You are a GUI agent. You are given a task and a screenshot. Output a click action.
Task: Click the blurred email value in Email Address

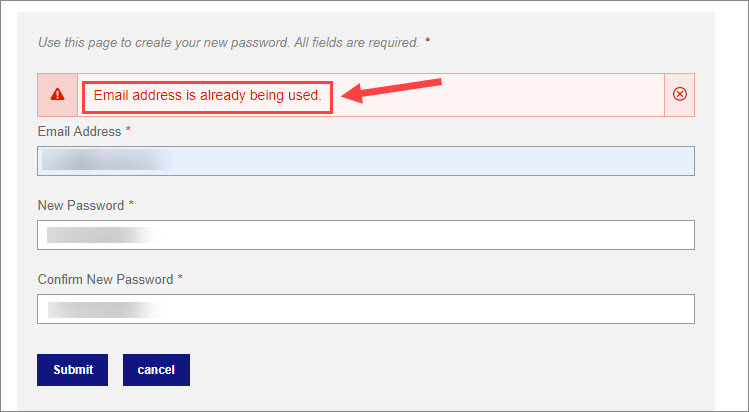click(107, 160)
